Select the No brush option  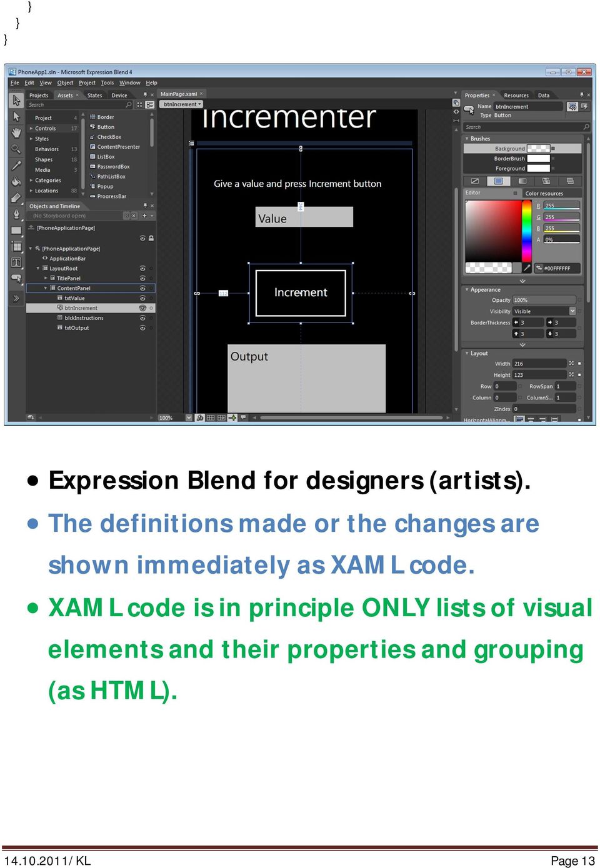click(x=474, y=181)
